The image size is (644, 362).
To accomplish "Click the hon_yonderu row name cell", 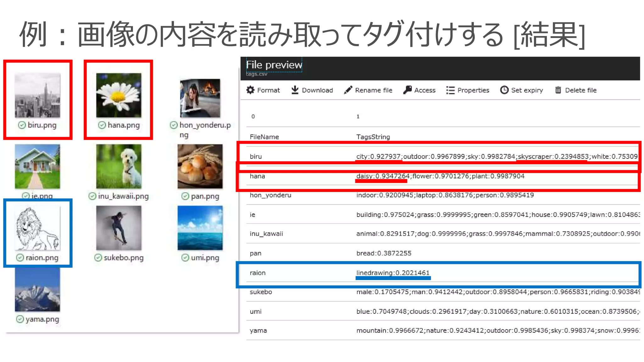I will click(270, 195).
